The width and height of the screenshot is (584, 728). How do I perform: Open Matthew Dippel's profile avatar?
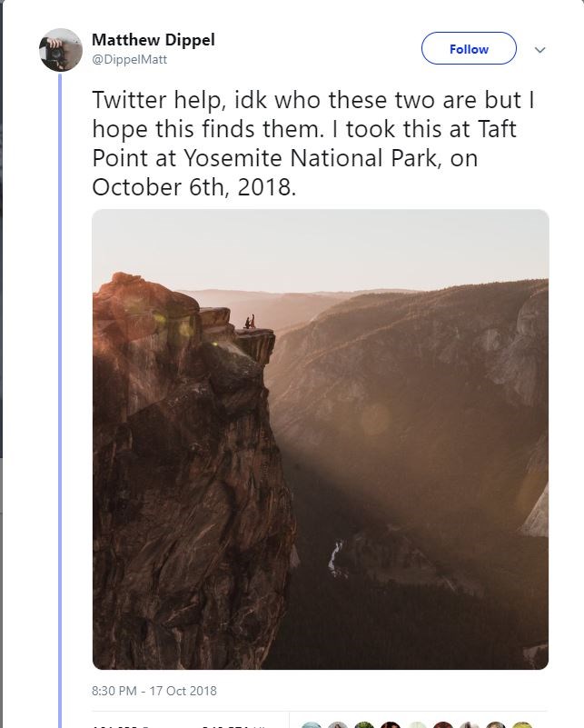[61, 50]
